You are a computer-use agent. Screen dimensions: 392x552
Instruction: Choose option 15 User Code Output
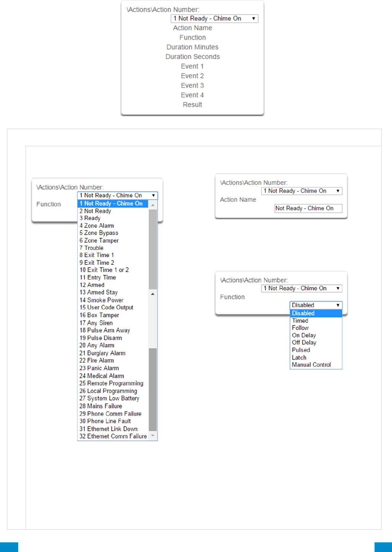click(x=113, y=308)
